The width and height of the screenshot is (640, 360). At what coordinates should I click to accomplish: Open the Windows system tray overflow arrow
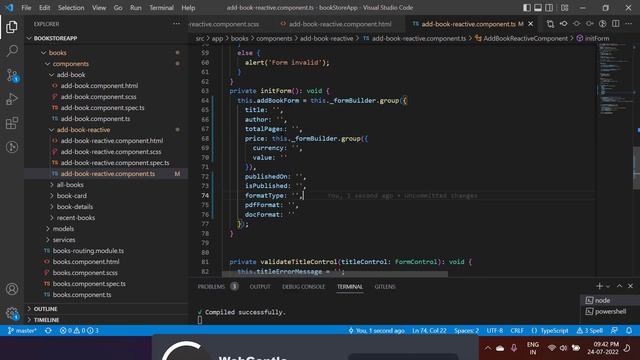point(488,348)
